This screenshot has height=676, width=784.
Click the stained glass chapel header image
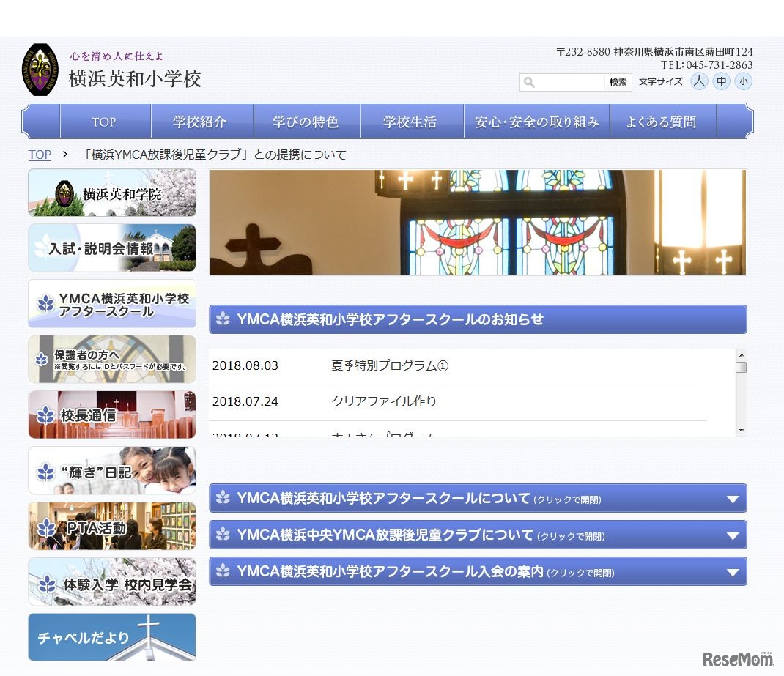[478, 223]
